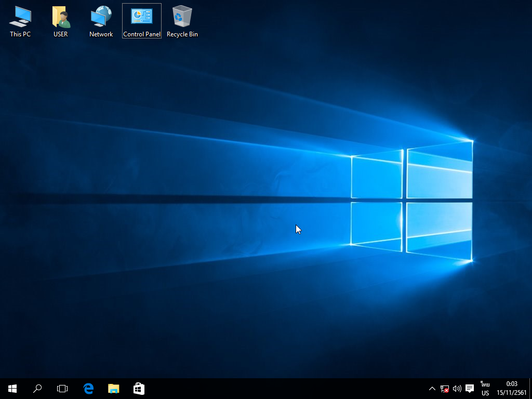The width and height of the screenshot is (532, 399).
Task: Click the Windows logo on wallpaper
Action: tap(411, 201)
